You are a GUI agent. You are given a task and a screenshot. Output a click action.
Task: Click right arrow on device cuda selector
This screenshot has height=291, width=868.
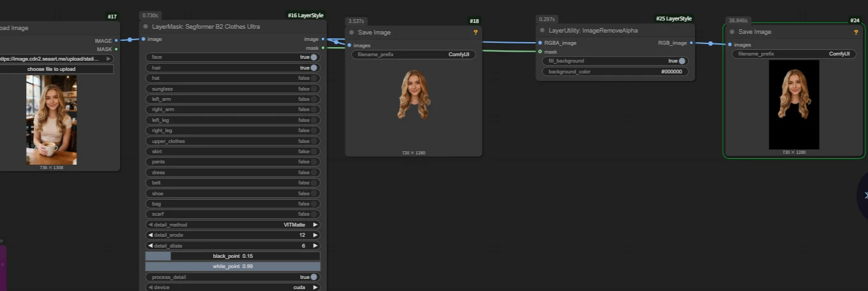[315, 287]
